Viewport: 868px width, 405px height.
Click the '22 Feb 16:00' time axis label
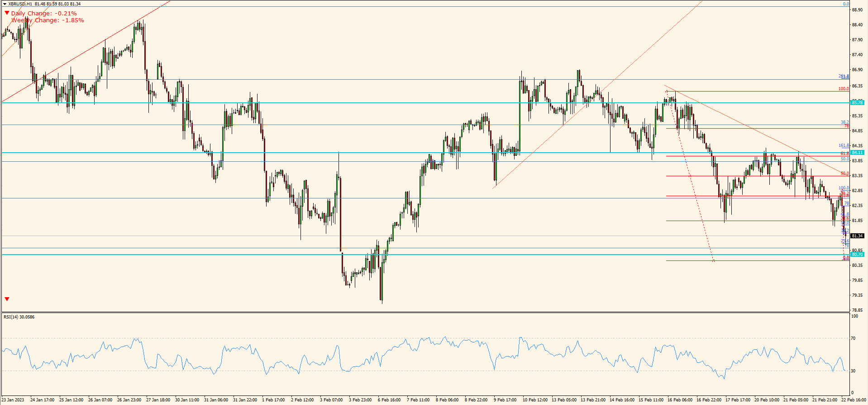(853, 400)
